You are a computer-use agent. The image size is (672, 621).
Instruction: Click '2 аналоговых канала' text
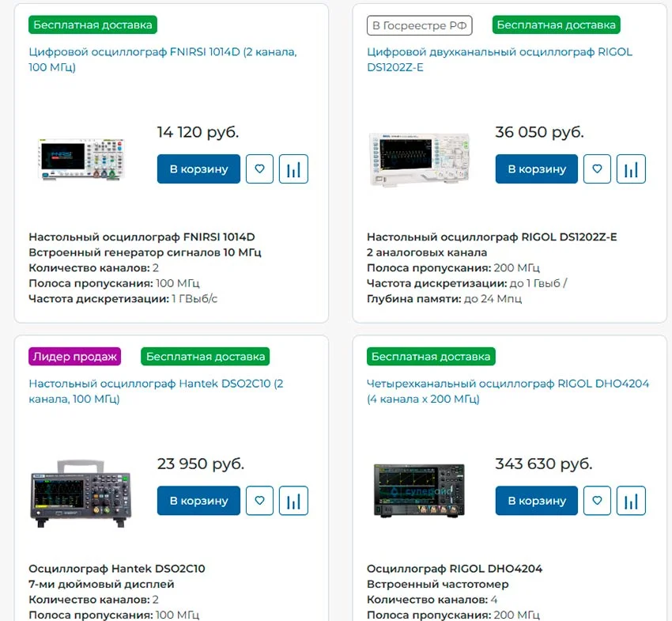[x=427, y=252]
